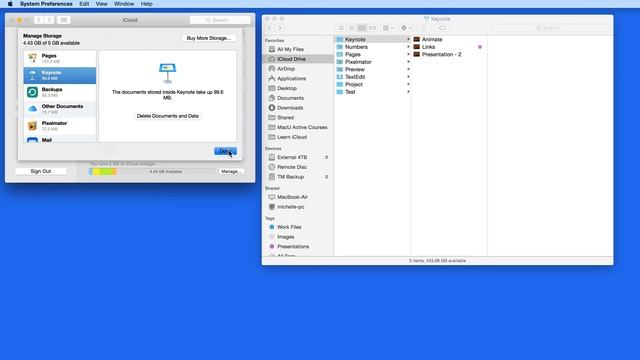This screenshot has width=640, height=360.
Task: Open the Help menu
Action: tap(147, 4)
